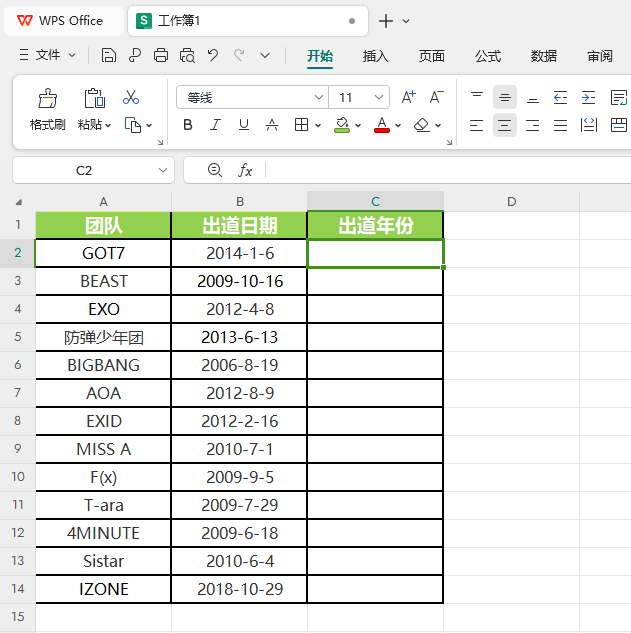Click the Cut scissors icon
This screenshot has height=633, width=631.
click(131, 97)
